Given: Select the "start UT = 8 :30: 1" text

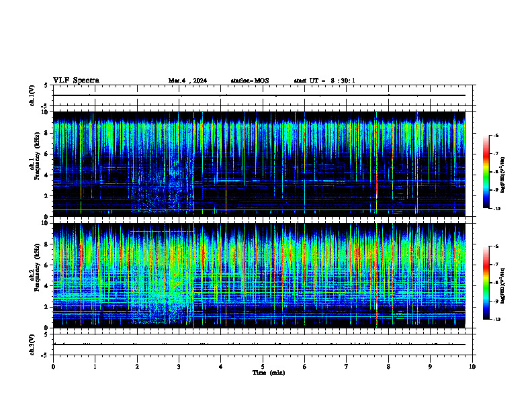Looking at the screenshot, I should pos(324,81).
